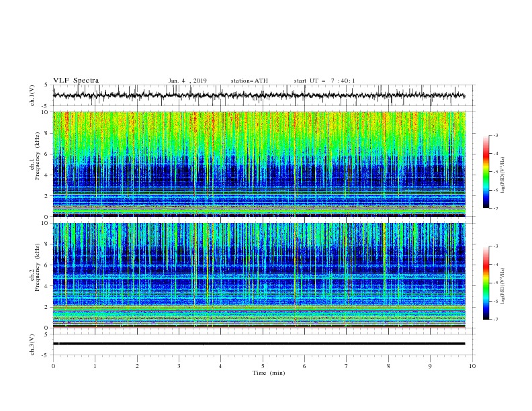Click time axis tick label "3"
532x411 pixels.
[179, 366]
